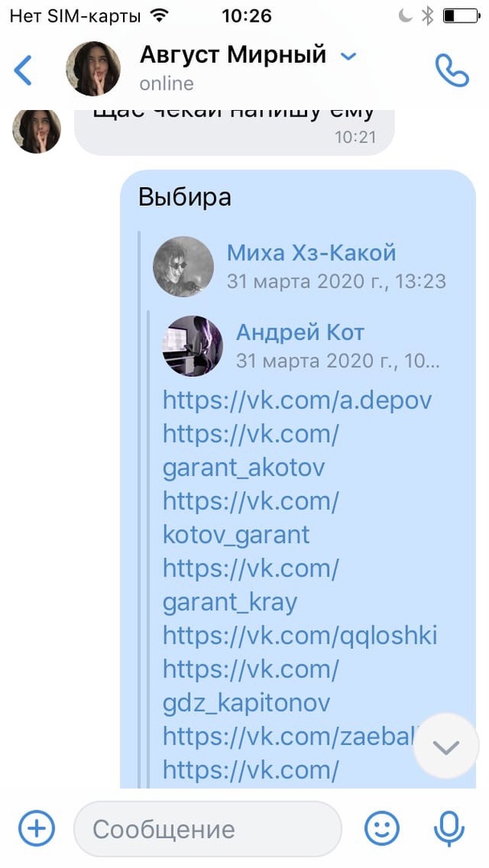Open Андрей Кот forwarded sender name

300,333
